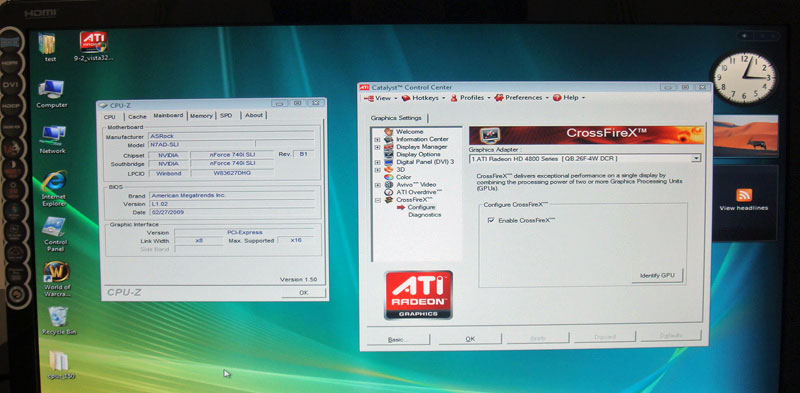800x393 pixels.
Task: Select the ATI 9-2_vista32 installer icon
Action: [93, 42]
